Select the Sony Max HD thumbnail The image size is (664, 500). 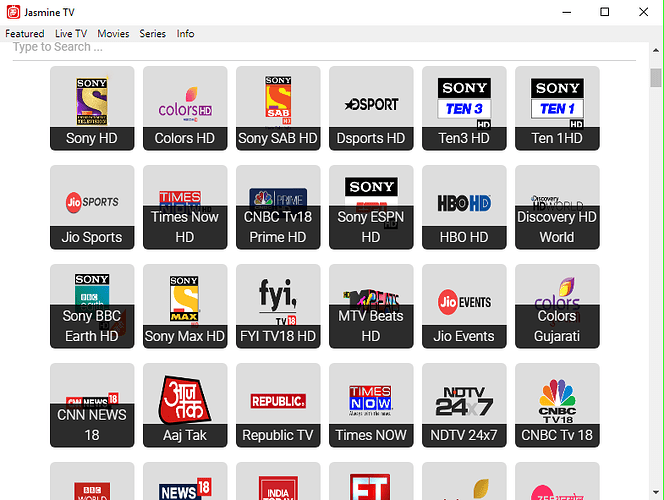pyautogui.click(x=185, y=307)
